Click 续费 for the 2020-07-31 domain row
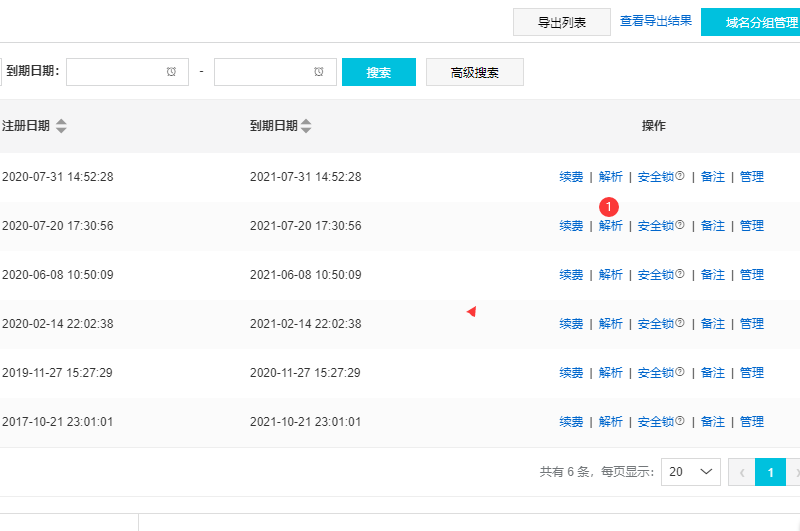Viewport: 800px width, 531px height. point(571,177)
